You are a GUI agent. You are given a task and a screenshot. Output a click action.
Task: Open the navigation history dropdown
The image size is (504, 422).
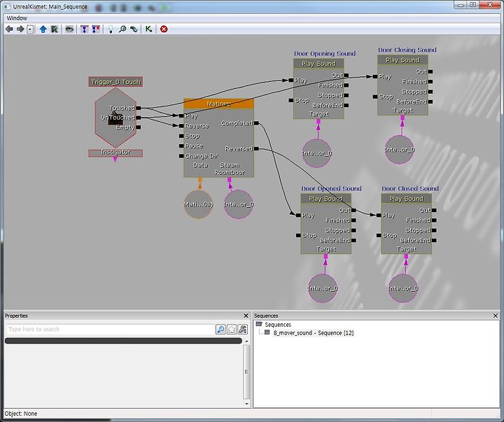[30, 29]
